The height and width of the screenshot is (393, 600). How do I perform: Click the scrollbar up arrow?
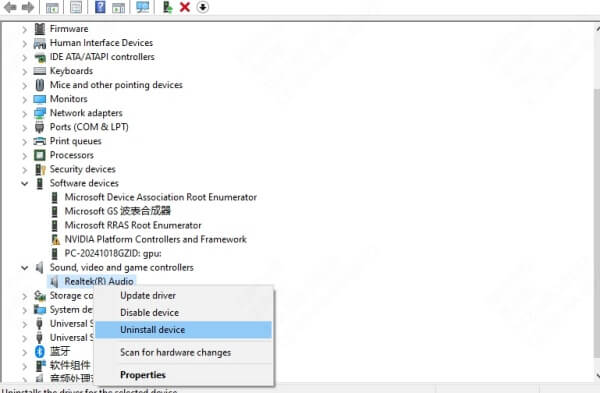(597, 28)
